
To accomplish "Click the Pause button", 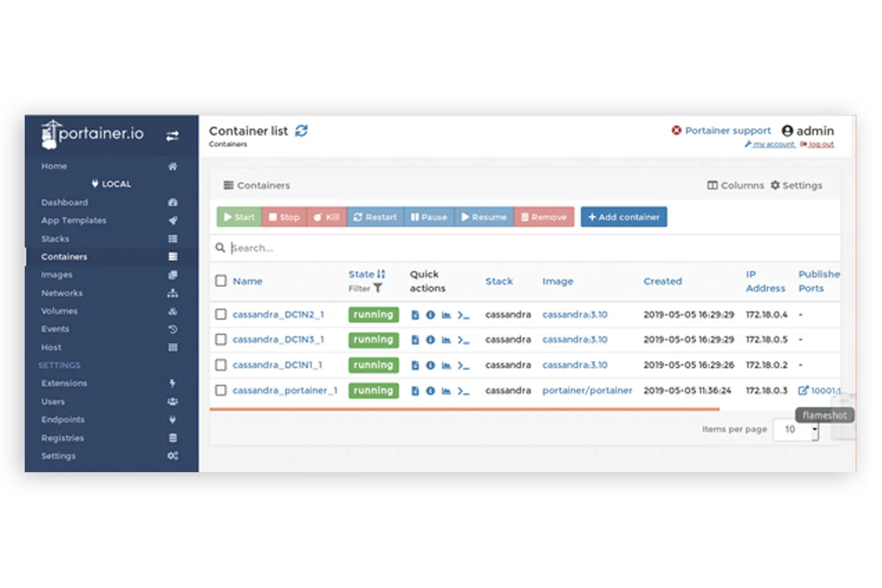I will (x=429, y=217).
